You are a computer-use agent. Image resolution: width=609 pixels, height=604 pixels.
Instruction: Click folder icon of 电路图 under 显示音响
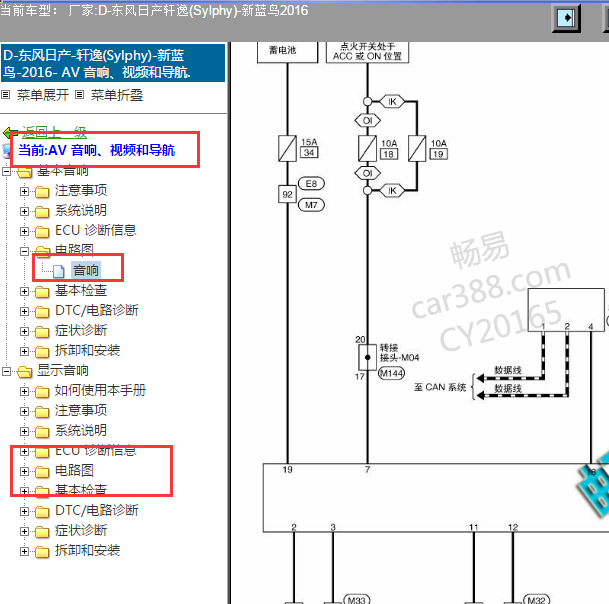42,472
